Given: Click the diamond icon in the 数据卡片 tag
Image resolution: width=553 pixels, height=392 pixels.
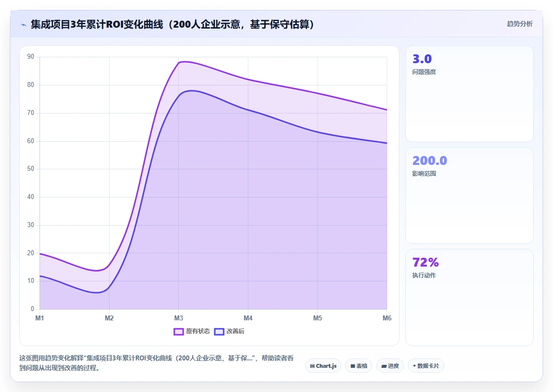Looking at the screenshot, I should 414,366.
